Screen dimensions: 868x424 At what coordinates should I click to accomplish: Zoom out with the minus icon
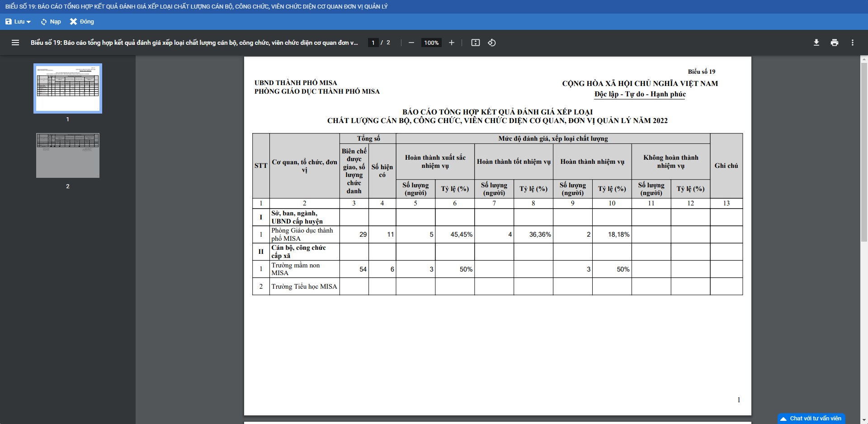point(411,43)
